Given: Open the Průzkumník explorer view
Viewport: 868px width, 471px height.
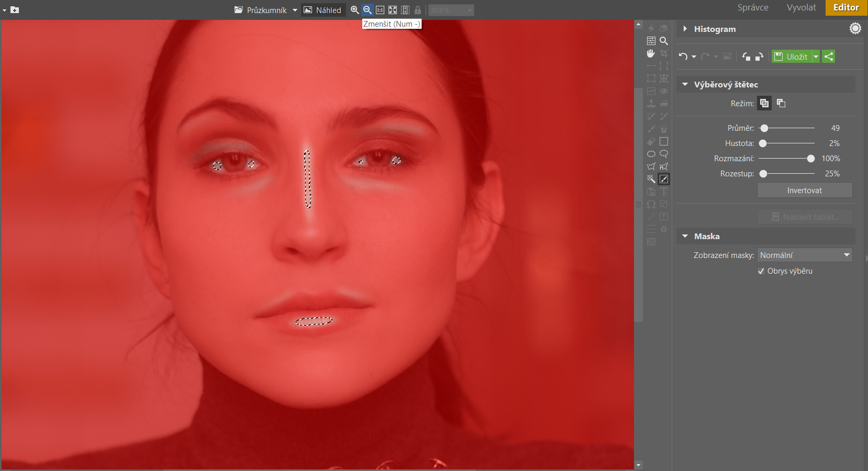Looking at the screenshot, I should [261, 10].
